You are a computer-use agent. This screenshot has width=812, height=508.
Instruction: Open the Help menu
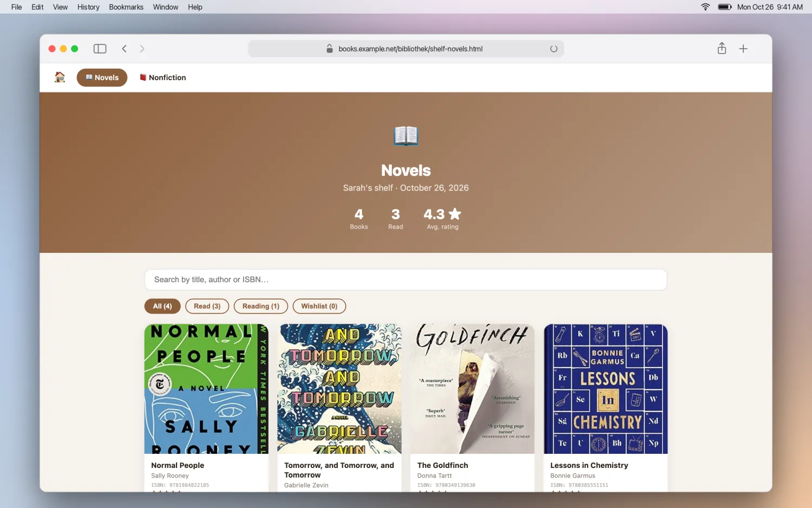click(x=195, y=7)
